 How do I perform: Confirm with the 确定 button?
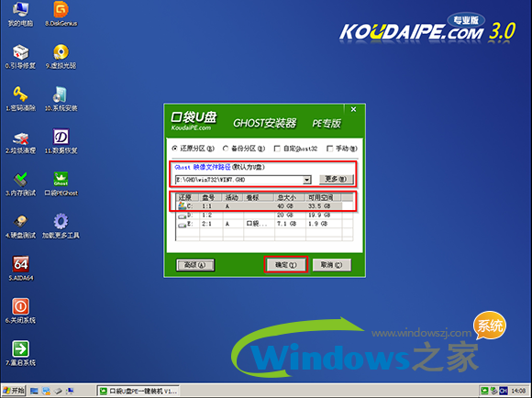tap(285, 265)
